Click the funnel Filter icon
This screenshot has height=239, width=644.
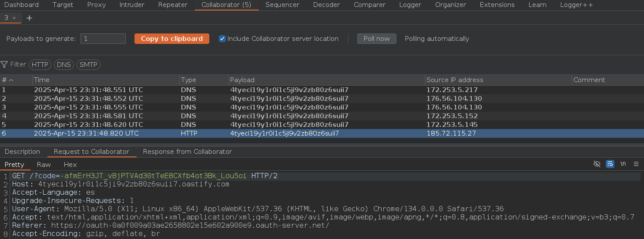[4, 65]
